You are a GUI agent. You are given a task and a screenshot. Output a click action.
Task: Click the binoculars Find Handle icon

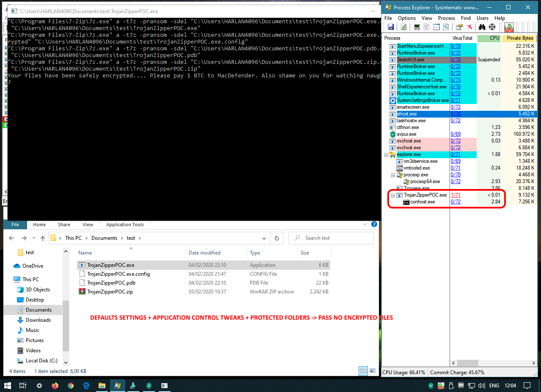[482, 27]
